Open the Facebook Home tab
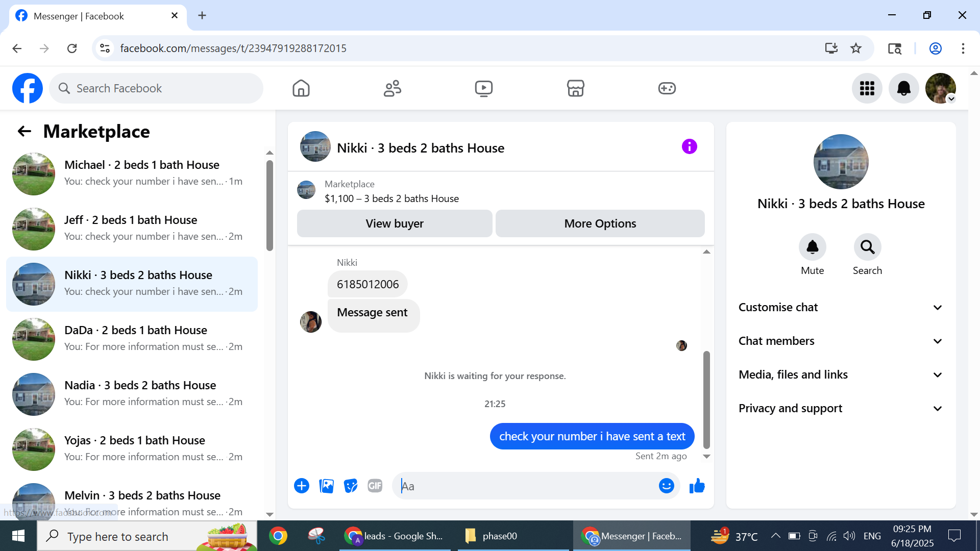 301,88
